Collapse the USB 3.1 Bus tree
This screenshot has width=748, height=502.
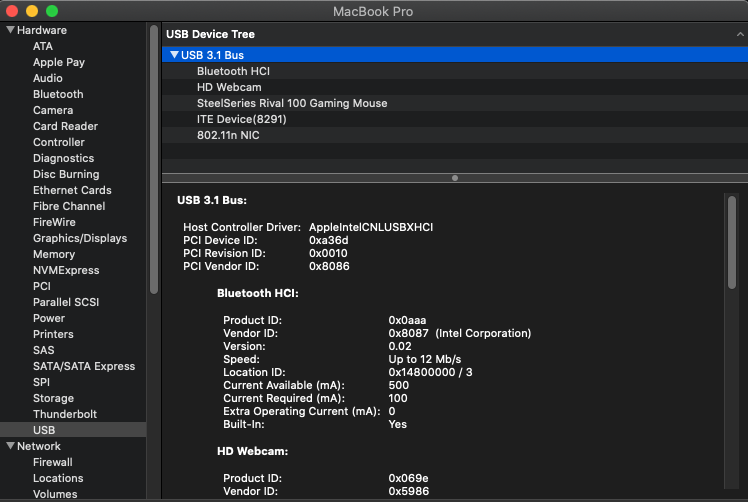[x=174, y=55]
